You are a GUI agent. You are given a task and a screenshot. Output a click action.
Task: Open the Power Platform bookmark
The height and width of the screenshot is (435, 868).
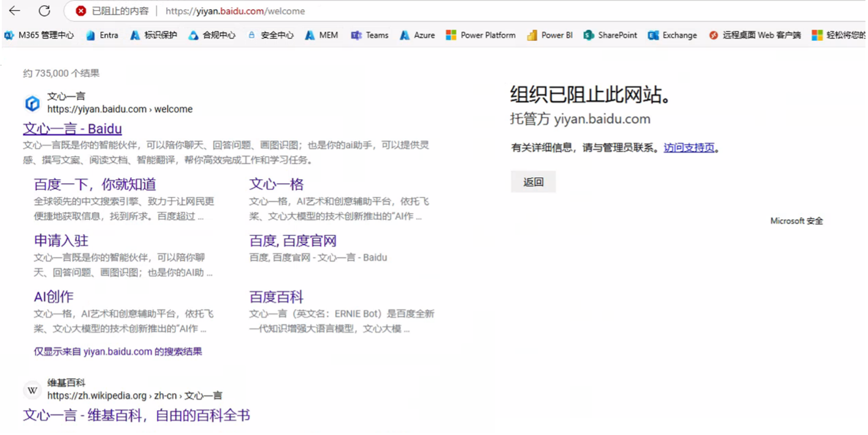(x=480, y=35)
